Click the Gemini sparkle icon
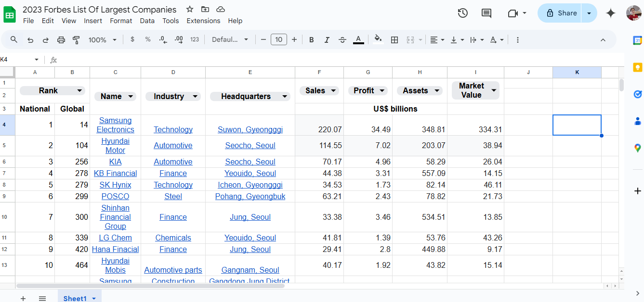This screenshot has width=644, height=302. (x=611, y=13)
